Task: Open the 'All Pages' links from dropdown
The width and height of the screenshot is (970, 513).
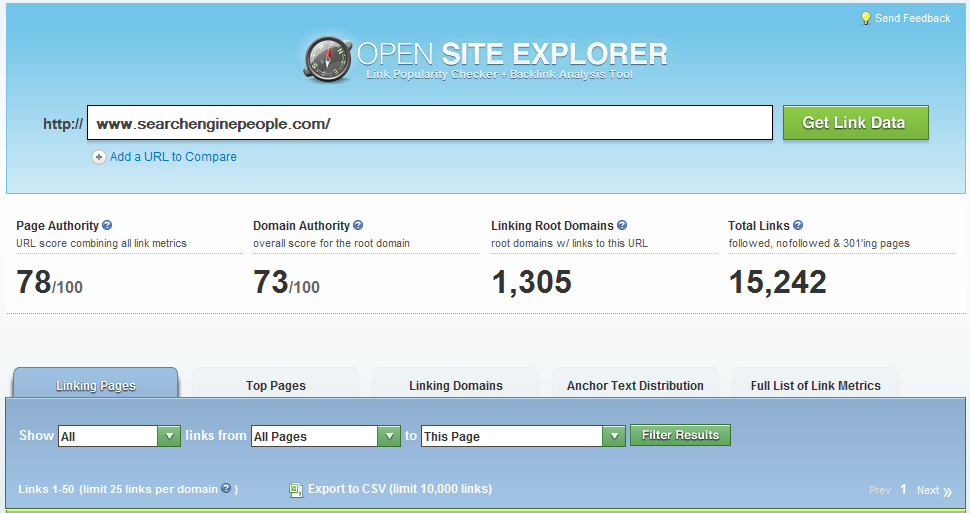Action: pos(388,436)
